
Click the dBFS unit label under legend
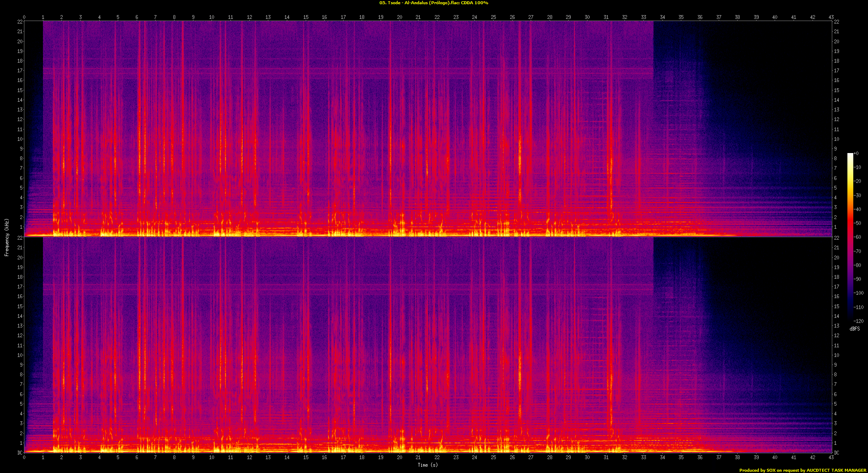pyautogui.click(x=855, y=329)
